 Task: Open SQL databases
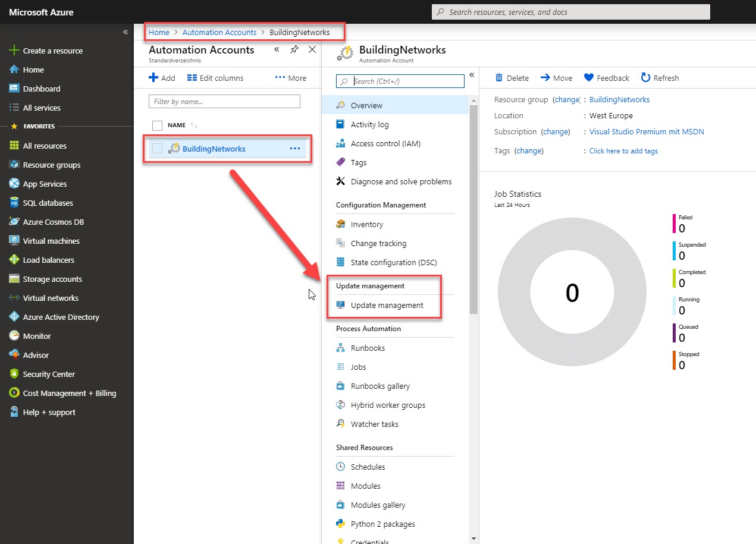point(48,203)
